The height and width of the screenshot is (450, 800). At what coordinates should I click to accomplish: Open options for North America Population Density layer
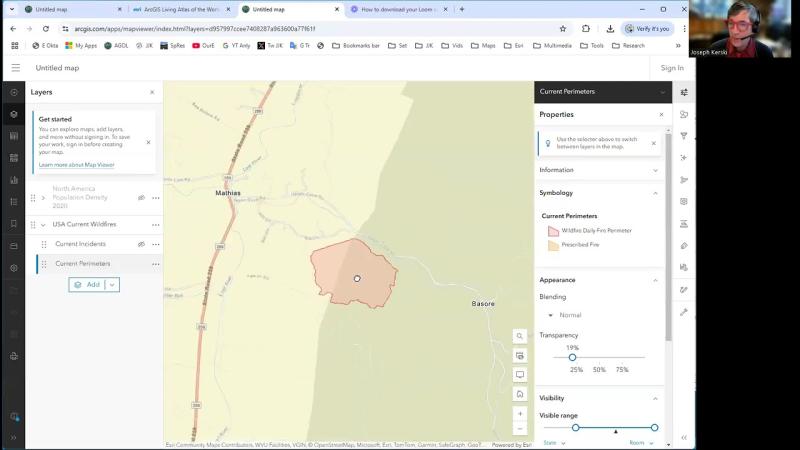(x=156, y=198)
